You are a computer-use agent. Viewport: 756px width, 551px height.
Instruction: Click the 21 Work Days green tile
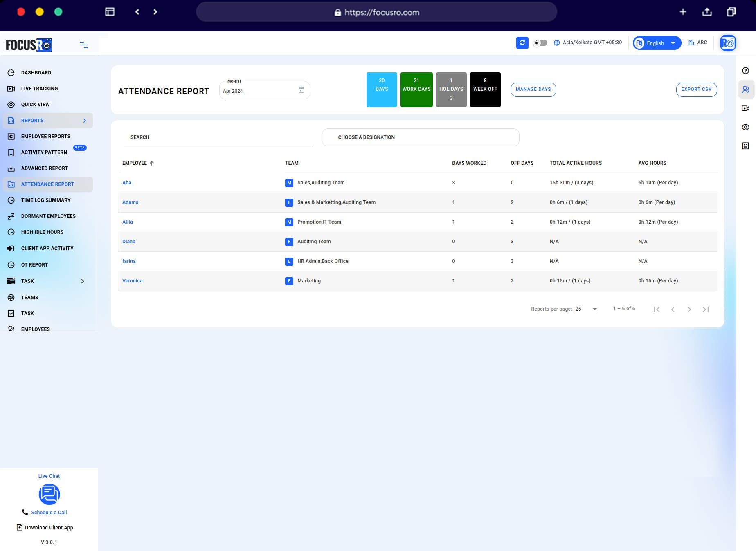416,89
